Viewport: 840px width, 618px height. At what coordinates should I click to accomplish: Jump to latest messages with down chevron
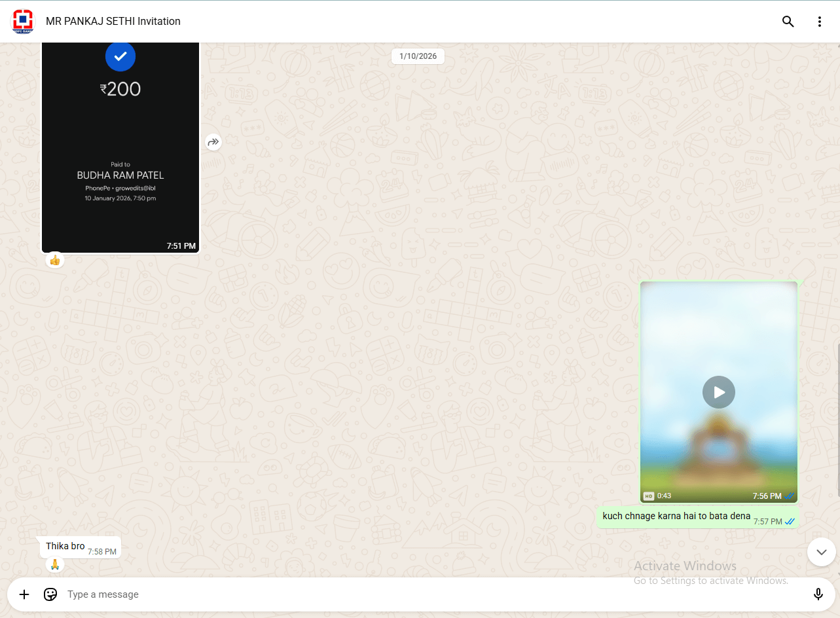pyautogui.click(x=821, y=552)
